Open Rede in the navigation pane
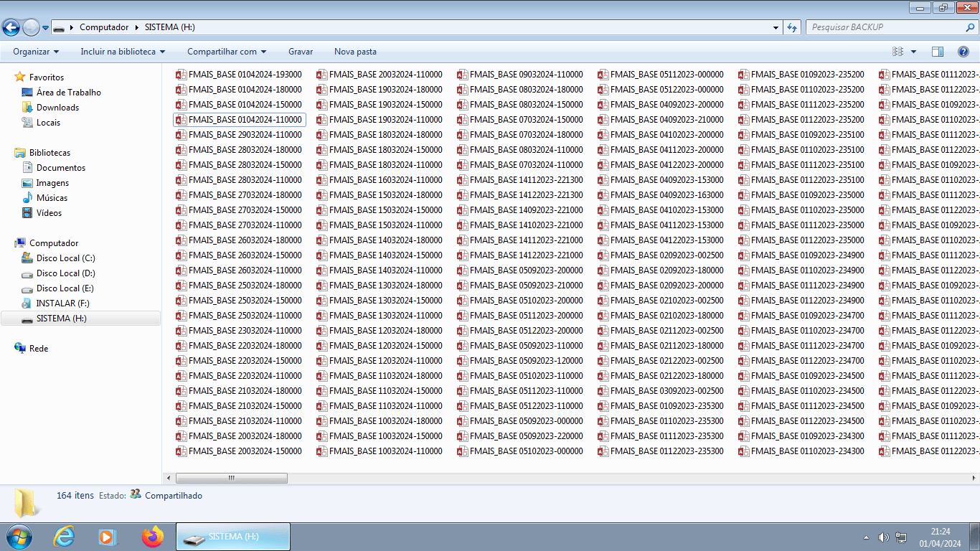The image size is (980, 551). point(39,349)
